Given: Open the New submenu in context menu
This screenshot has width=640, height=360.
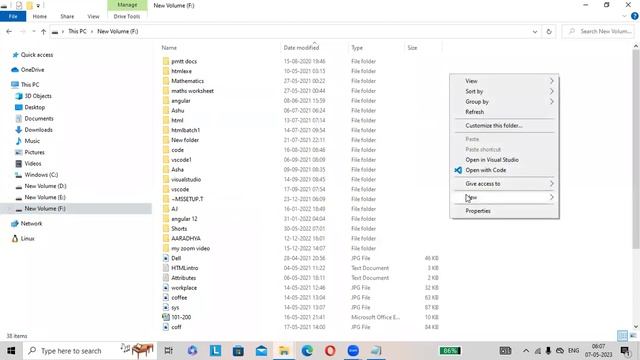Looking at the screenshot, I should pyautogui.click(x=504, y=198).
